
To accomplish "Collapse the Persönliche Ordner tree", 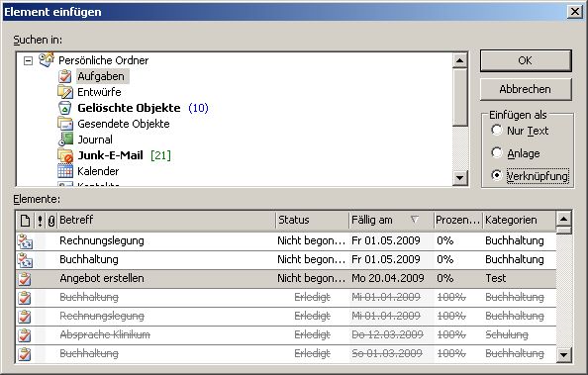I will 28,60.
